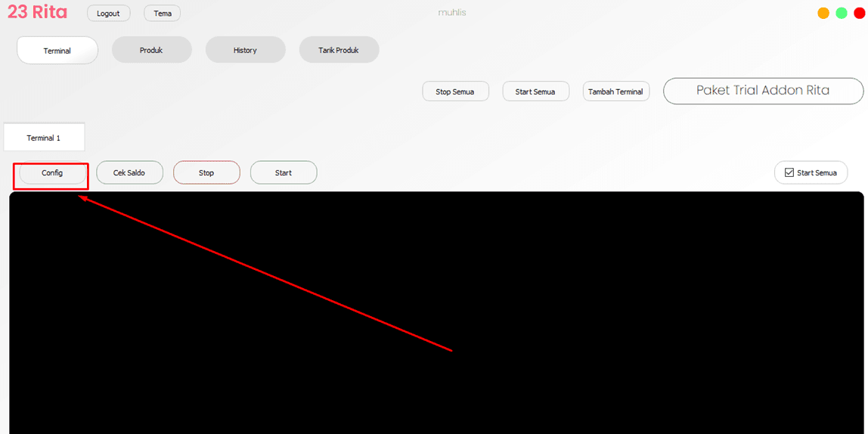Add a terminal with Tambah Terminal

tap(615, 91)
